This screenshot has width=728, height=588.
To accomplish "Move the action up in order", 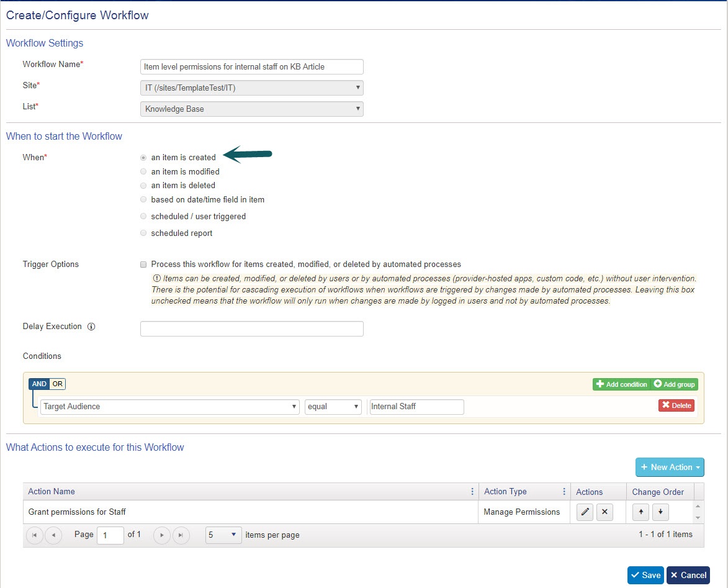I will 640,512.
